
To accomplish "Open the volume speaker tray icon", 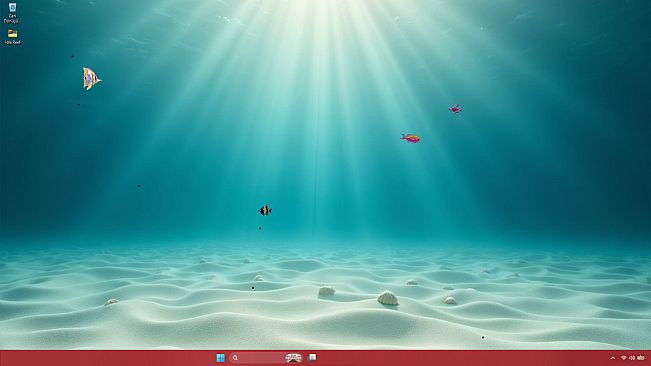I will [x=632, y=358].
